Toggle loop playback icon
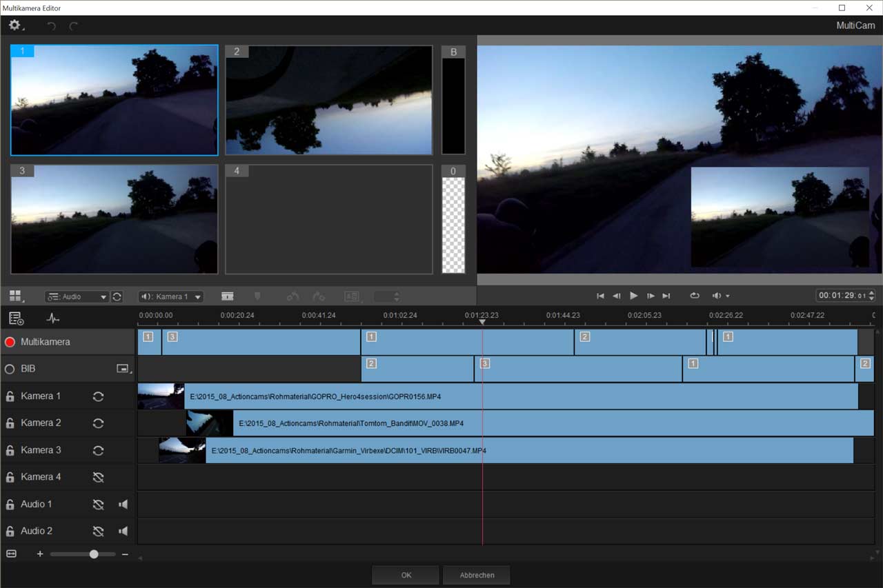The width and height of the screenshot is (883, 588). (694, 296)
